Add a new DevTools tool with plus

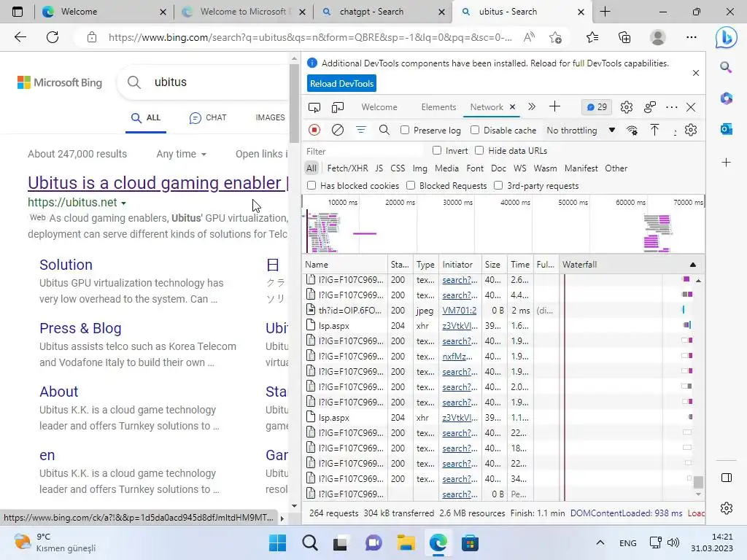[554, 106]
